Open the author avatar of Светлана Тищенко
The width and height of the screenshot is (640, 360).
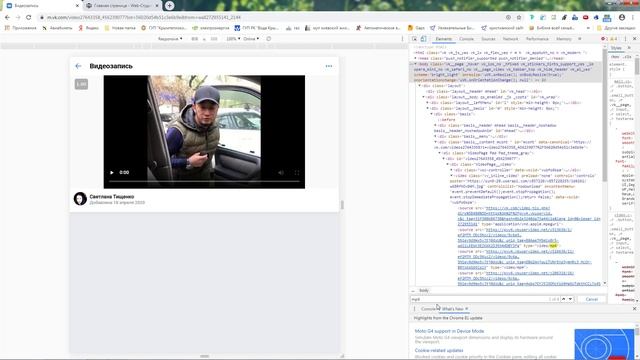pos(80,199)
